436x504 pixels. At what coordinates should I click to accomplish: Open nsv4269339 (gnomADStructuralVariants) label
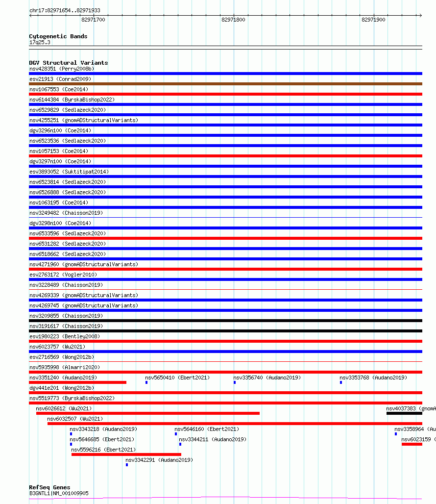point(84,295)
